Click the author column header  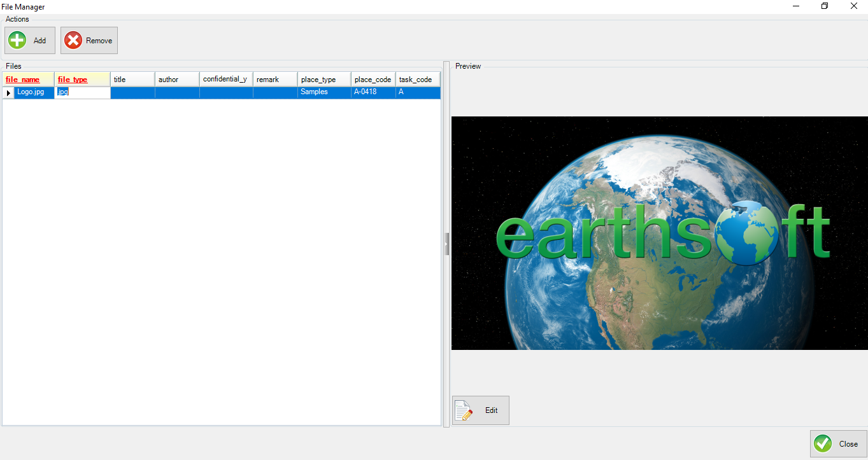[x=176, y=79]
